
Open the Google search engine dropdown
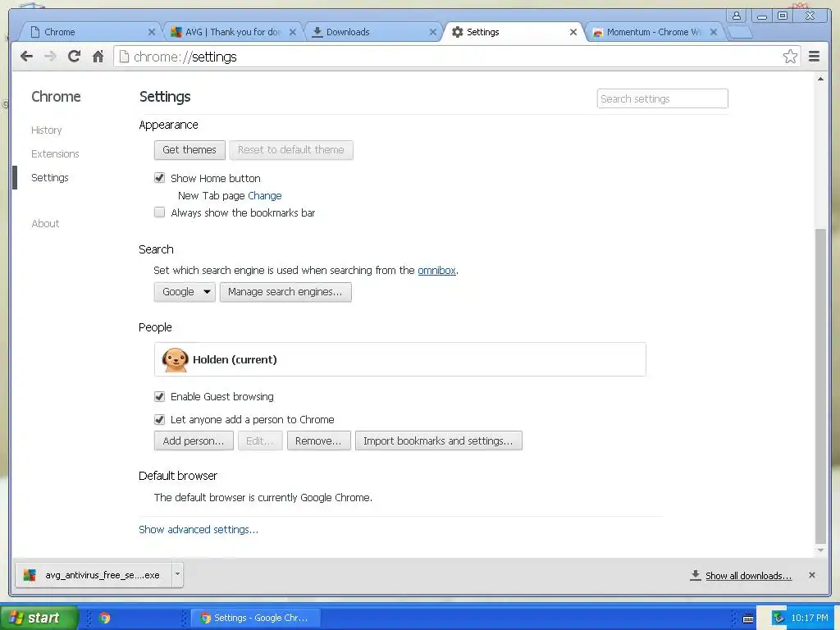[185, 292]
